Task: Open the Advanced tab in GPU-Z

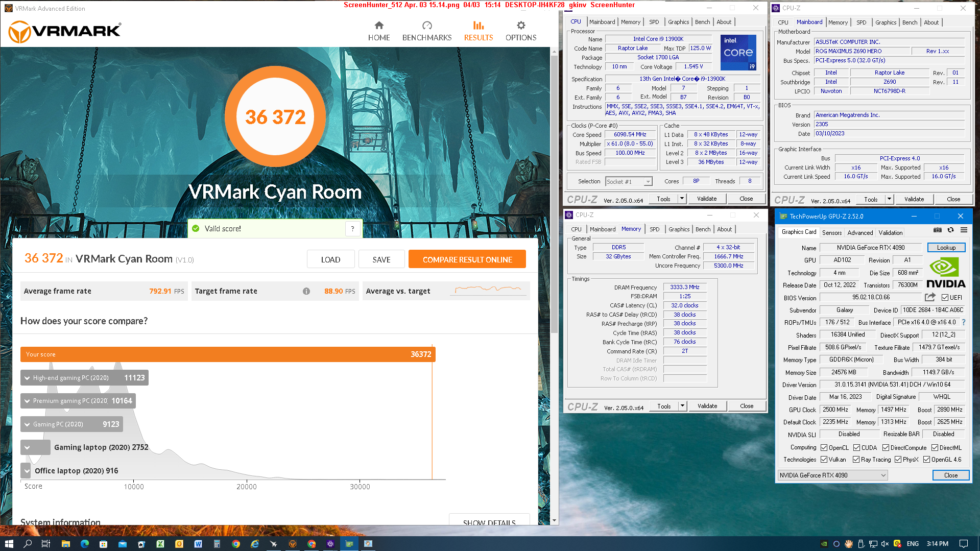Action: pos(860,232)
